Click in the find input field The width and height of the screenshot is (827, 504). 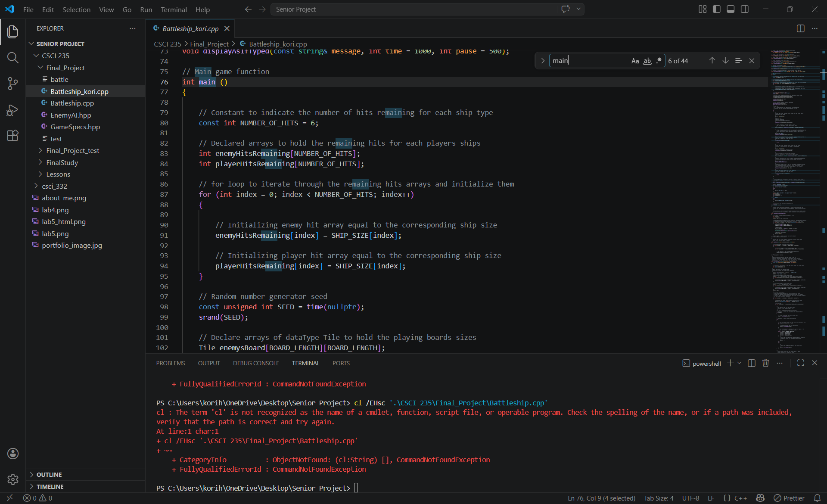click(x=588, y=61)
